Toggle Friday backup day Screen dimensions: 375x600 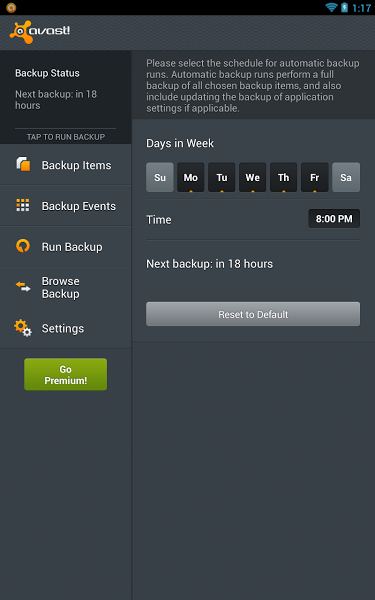[315, 177]
